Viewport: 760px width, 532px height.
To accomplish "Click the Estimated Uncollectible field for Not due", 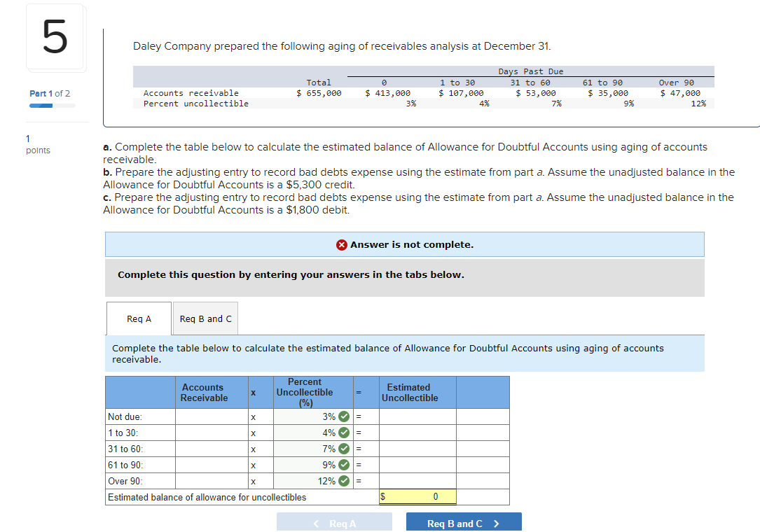I will pyautogui.click(x=417, y=416).
